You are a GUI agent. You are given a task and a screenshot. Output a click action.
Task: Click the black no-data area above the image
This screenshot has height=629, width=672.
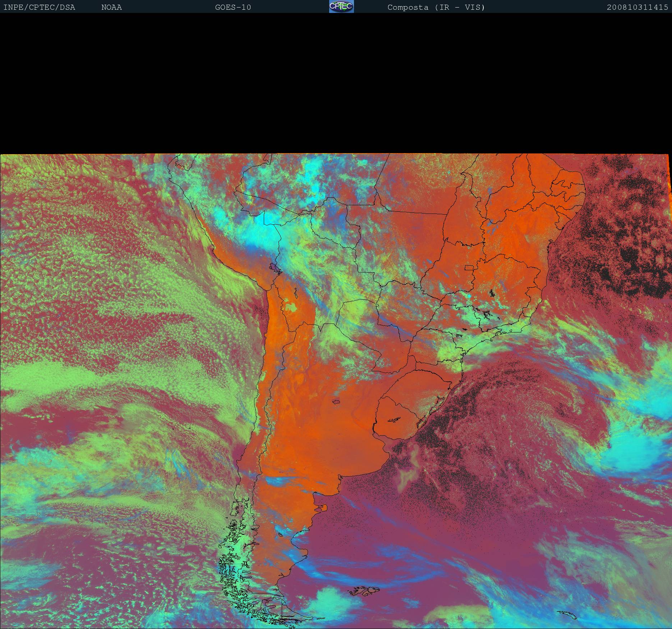click(336, 83)
